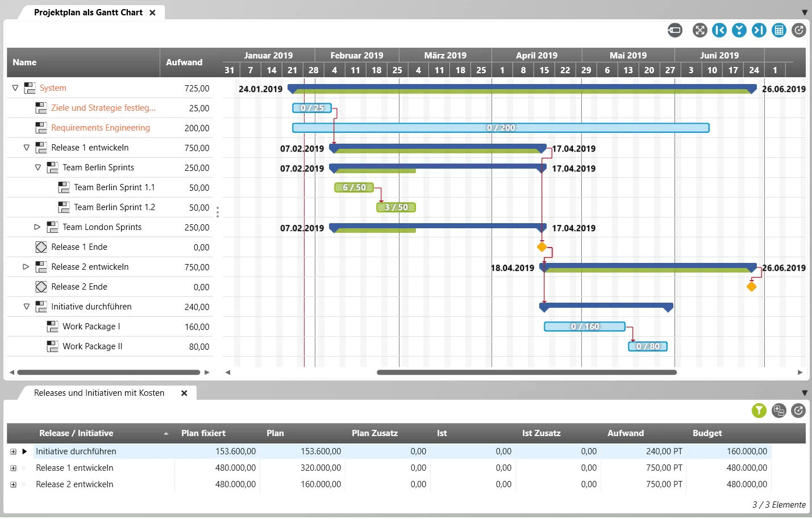Select the 0 / 160 Work Package I bar
Image resolution: width=812 pixels, height=519 pixels.
point(585,327)
